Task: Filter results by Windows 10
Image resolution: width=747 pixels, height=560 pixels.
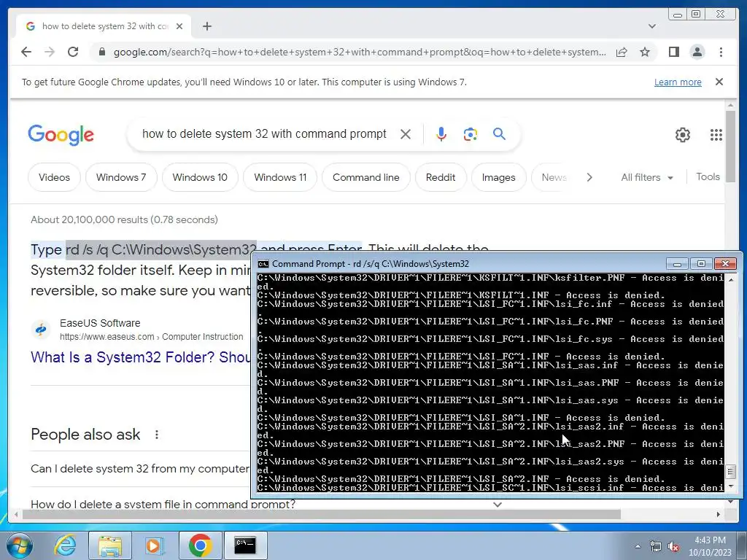Action: tap(200, 178)
